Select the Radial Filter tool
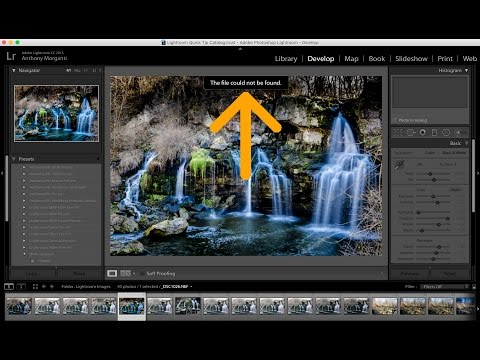 coord(446,133)
